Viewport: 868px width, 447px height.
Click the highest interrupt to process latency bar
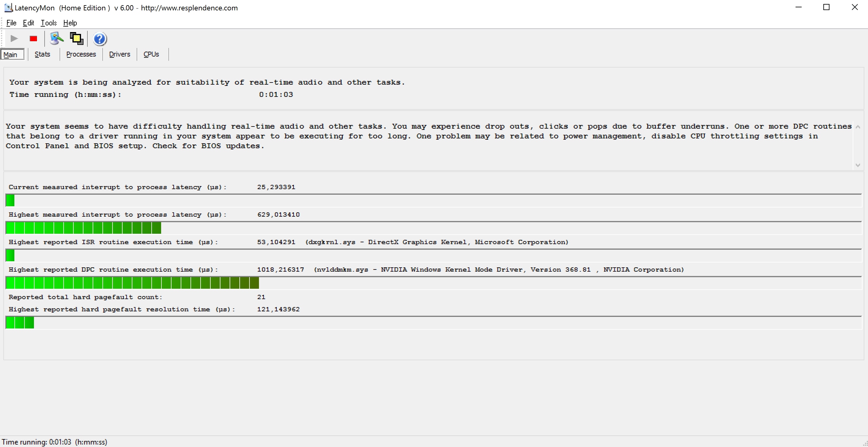click(x=433, y=228)
